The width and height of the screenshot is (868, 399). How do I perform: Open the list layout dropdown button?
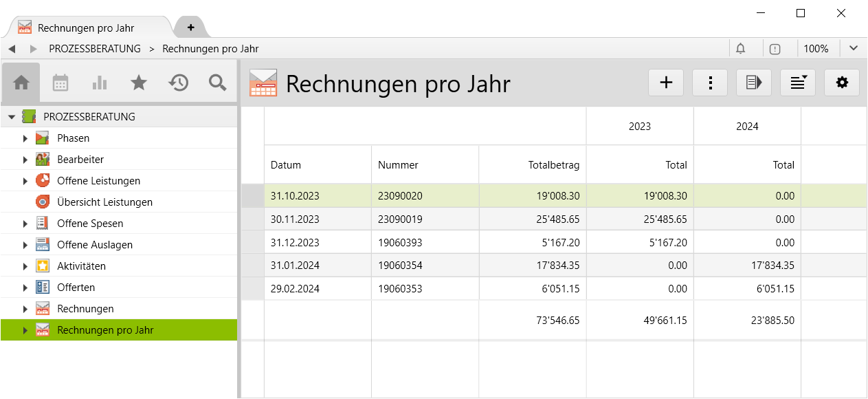click(x=797, y=83)
